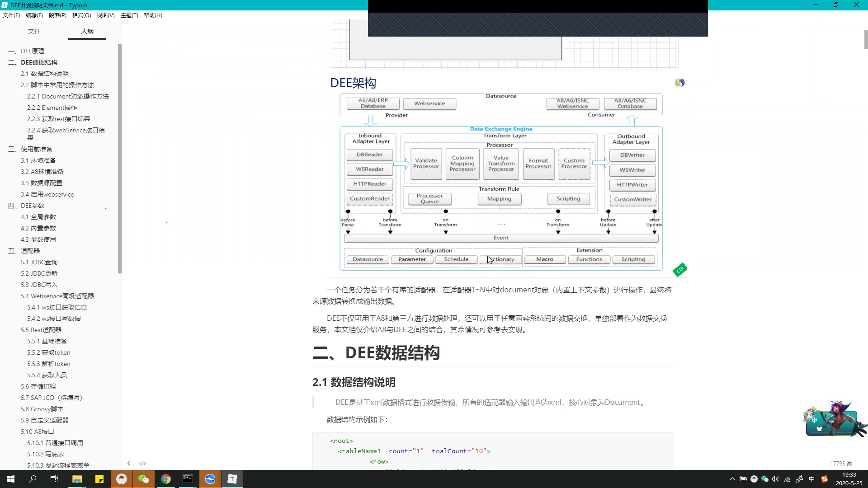The image size is (868, 488).
Task: Toggle source code mode icon
Action: tap(143, 463)
